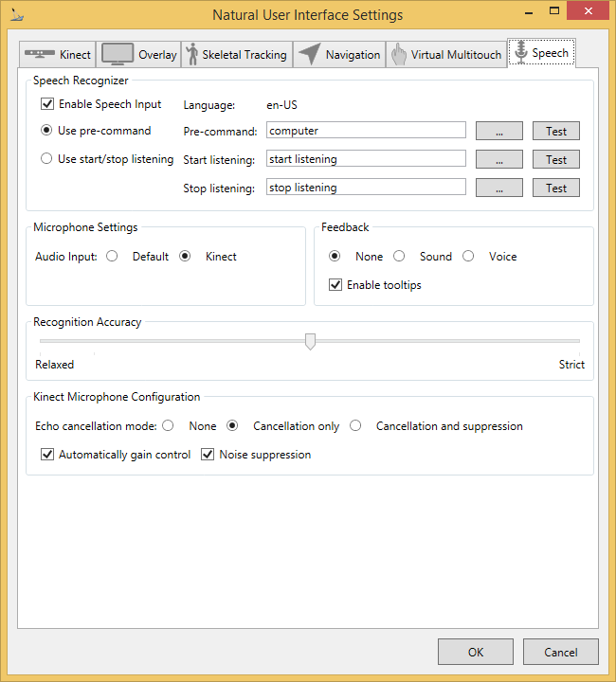Click the Virtual Multitouch hand icon
This screenshot has height=682, width=616.
coord(398,54)
